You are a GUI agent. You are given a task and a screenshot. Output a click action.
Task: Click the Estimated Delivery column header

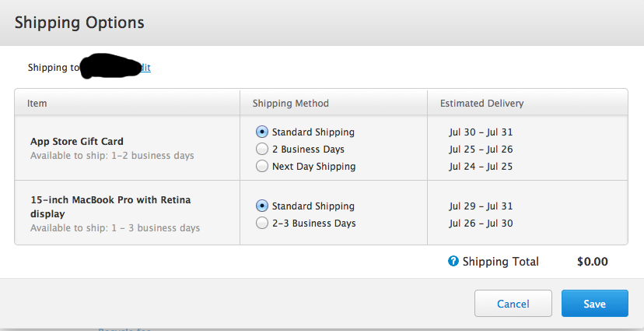coord(481,104)
